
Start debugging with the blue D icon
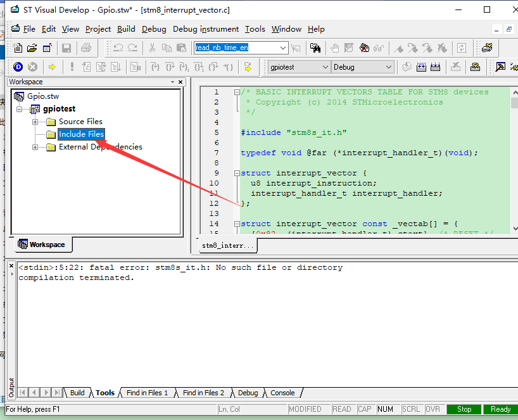pos(18,67)
